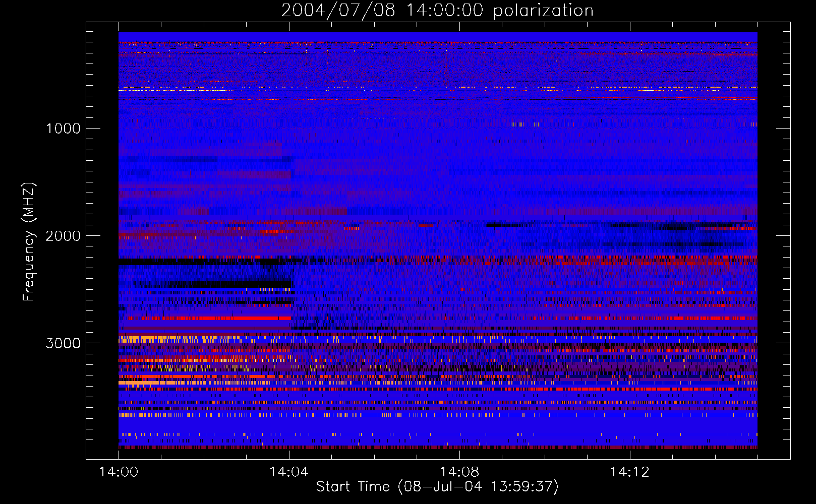Screen dimensions: 816x504
Task: Click the 14:12 time tick label
Action: [630, 472]
